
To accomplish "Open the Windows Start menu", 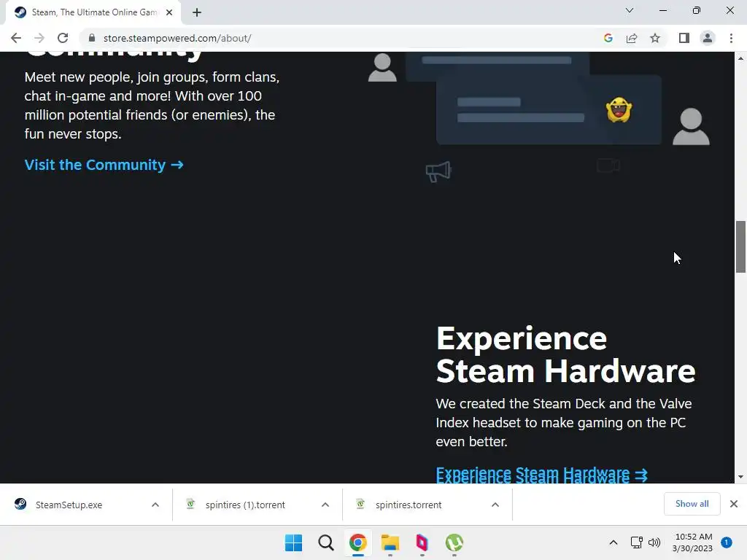I will coord(293,542).
